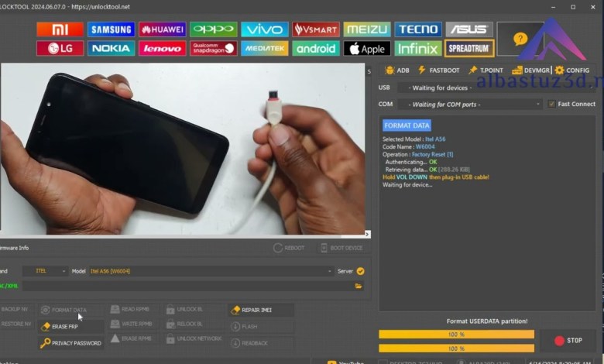
Task: Select the Samsung brand logo
Action: click(x=111, y=29)
